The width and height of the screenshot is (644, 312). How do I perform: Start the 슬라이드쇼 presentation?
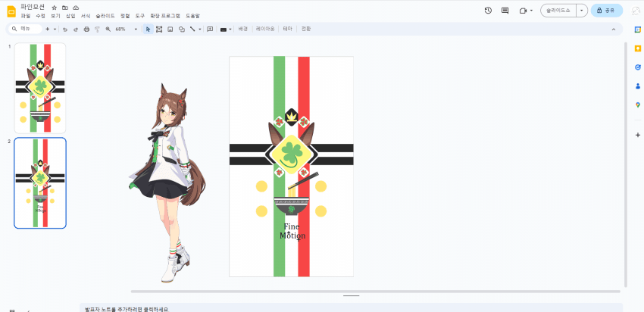[558, 11]
